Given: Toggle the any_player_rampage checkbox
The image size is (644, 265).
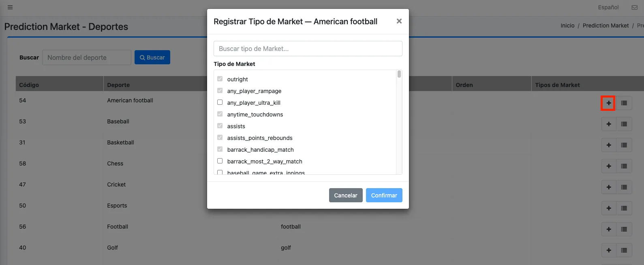Looking at the screenshot, I should tap(220, 91).
